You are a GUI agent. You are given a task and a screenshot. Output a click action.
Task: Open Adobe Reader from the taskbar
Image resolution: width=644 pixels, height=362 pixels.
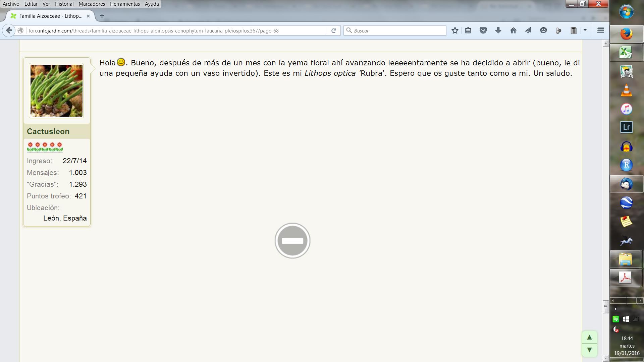(626, 278)
